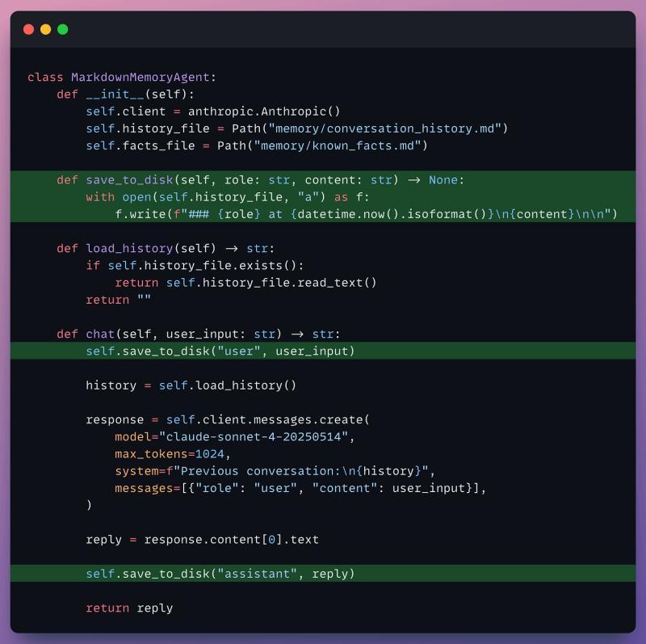The width and height of the screenshot is (646, 644).
Task: Click the chat function definition name
Action: (x=100, y=334)
